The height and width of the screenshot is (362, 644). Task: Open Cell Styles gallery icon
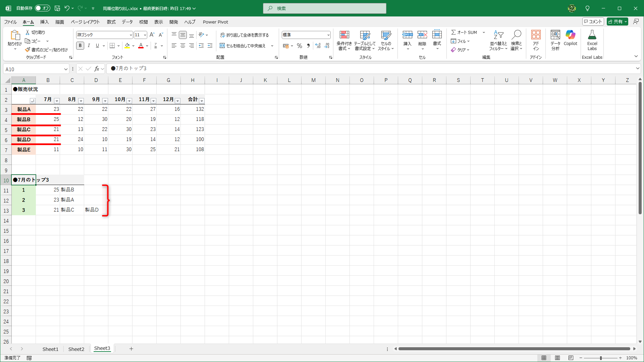pyautogui.click(x=386, y=35)
